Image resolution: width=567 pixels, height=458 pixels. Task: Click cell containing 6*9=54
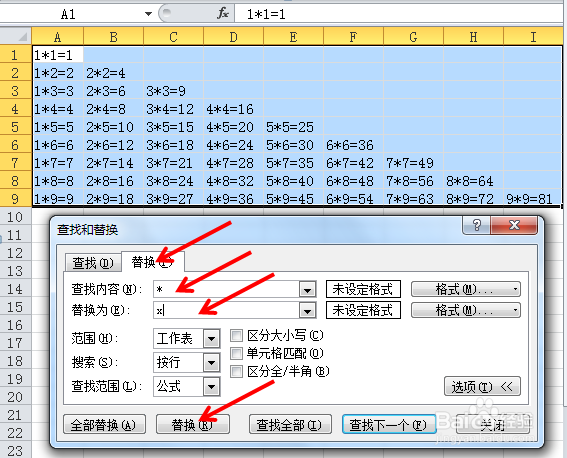pyautogui.click(x=353, y=198)
